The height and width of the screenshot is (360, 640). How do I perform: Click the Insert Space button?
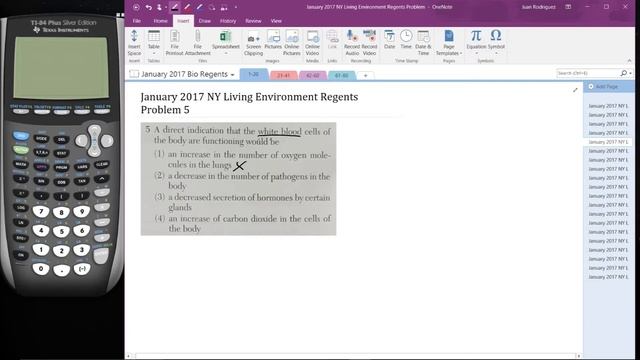point(134,42)
